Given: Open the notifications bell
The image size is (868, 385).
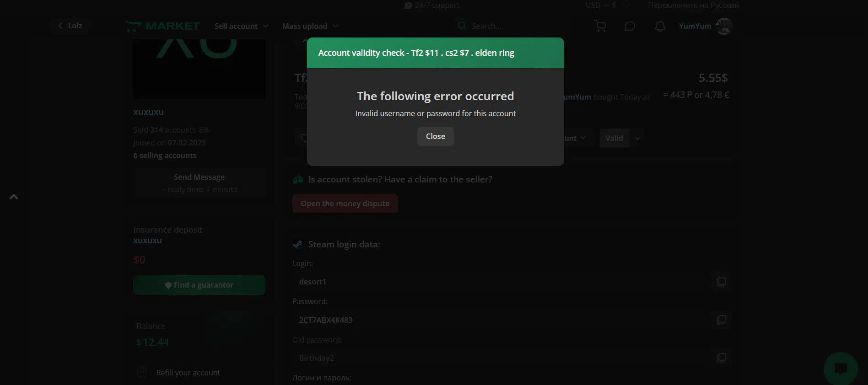Looking at the screenshot, I should (x=660, y=26).
